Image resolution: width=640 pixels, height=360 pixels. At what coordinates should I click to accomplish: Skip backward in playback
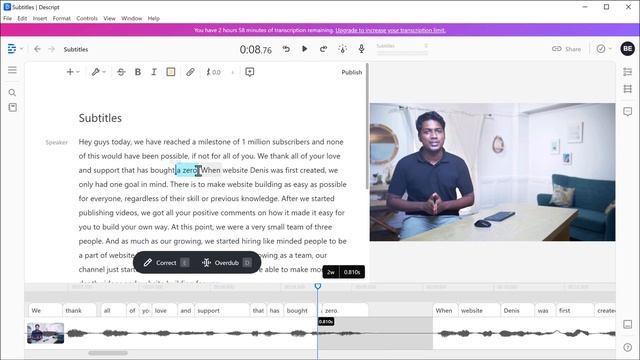pyautogui.click(x=286, y=49)
